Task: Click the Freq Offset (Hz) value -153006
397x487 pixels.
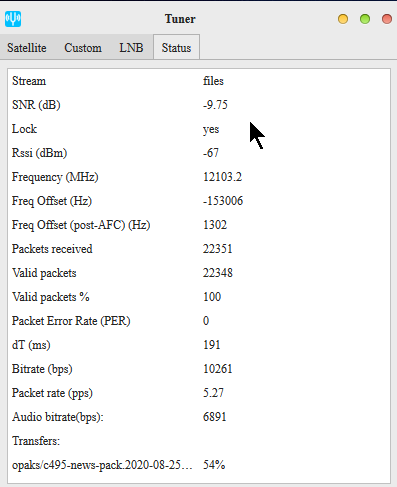Action: pyautogui.click(x=223, y=201)
